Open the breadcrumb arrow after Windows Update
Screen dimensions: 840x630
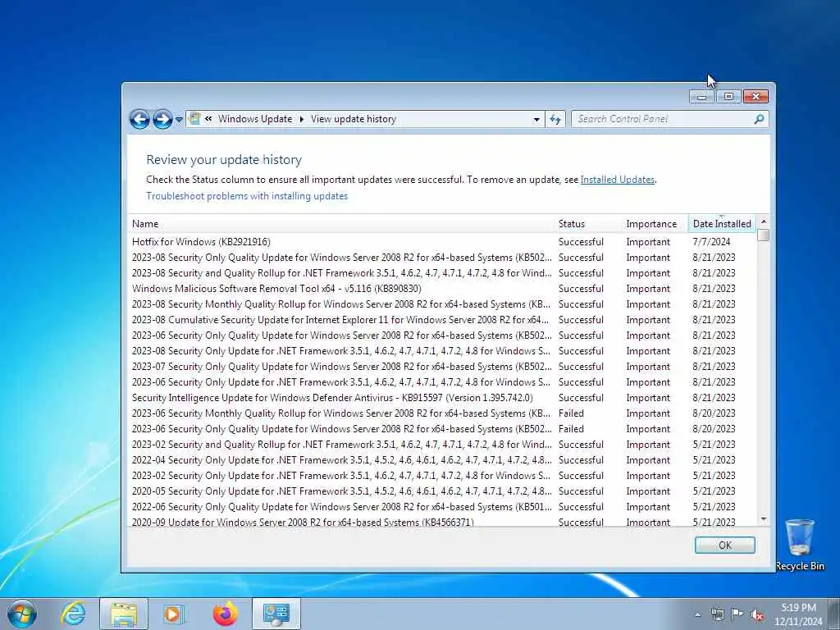coord(302,119)
